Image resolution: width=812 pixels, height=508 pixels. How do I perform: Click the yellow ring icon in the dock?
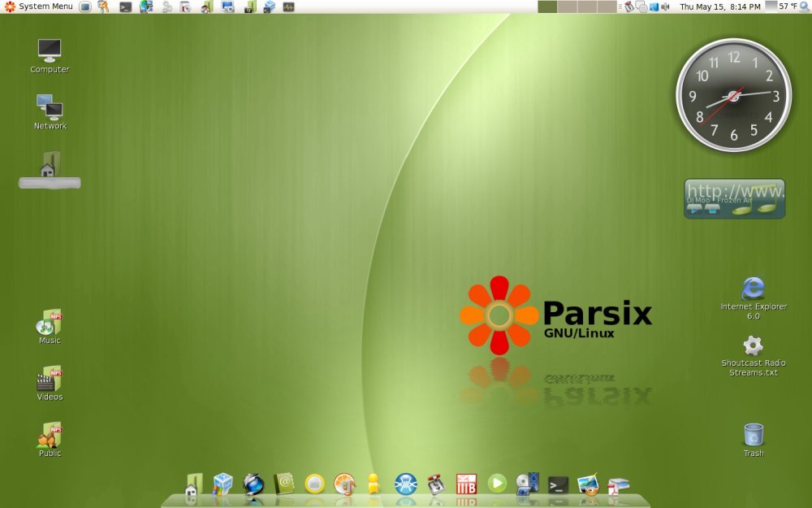pos(314,484)
